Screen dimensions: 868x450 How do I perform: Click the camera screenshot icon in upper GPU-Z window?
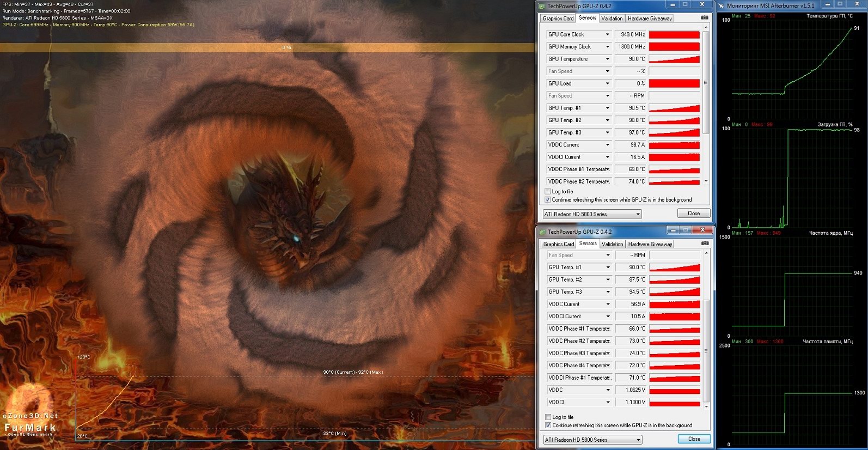(704, 18)
